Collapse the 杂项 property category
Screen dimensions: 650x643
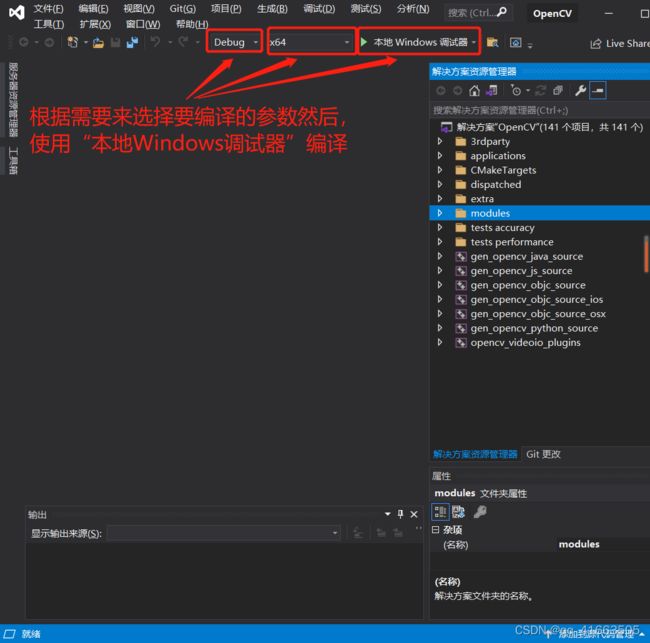[436, 530]
